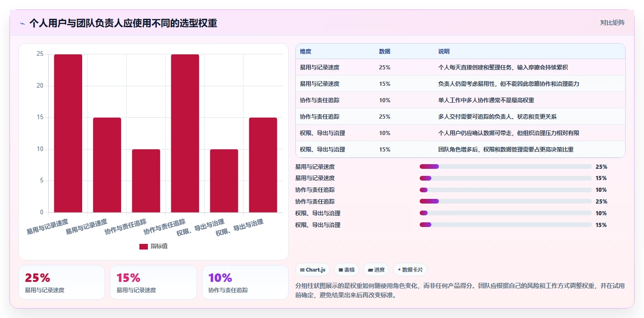Image resolution: width=644 pixels, height=318 pixels.
Task: Click the 协作与责任追踪 progress bar showing 10%
Action: 506,190
